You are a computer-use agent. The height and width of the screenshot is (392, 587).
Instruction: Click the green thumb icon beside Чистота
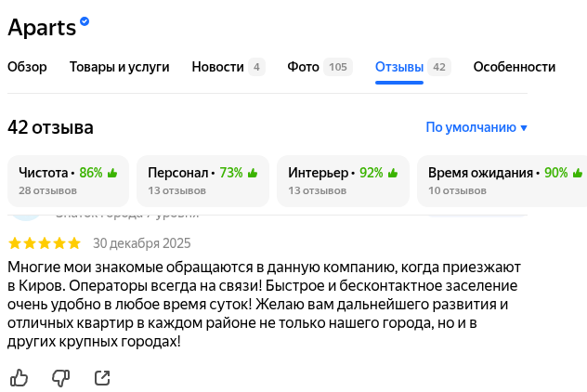(x=112, y=173)
